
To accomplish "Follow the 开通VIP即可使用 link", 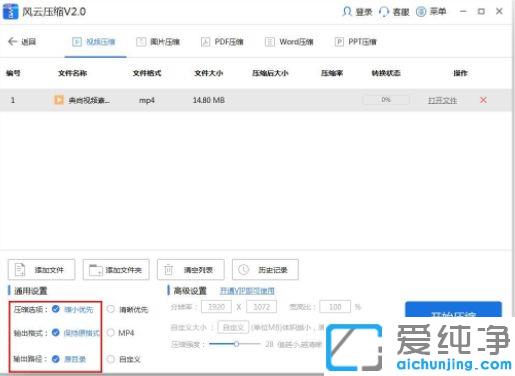I will pos(247,291).
